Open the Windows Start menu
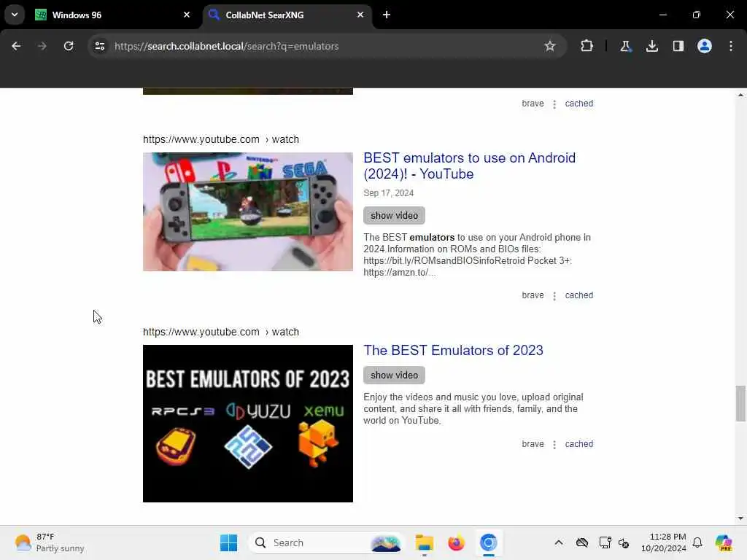The height and width of the screenshot is (560, 747). click(x=228, y=542)
